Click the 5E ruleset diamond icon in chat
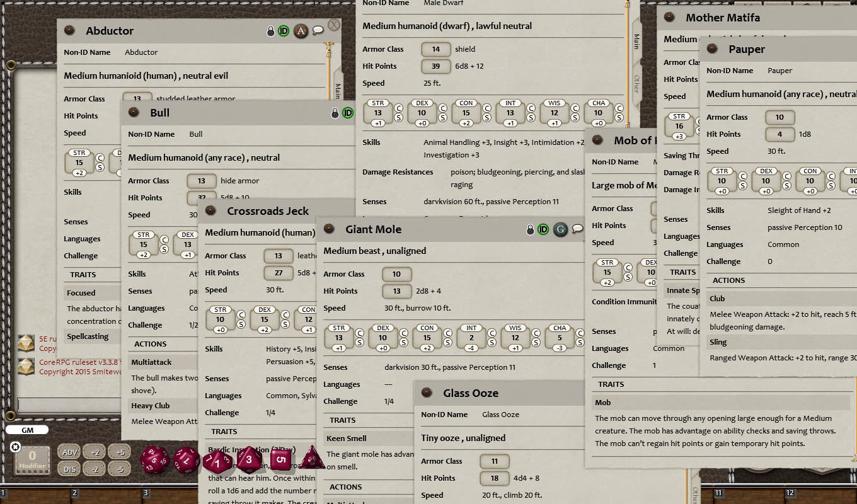The width and height of the screenshot is (857, 504). [26, 343]
